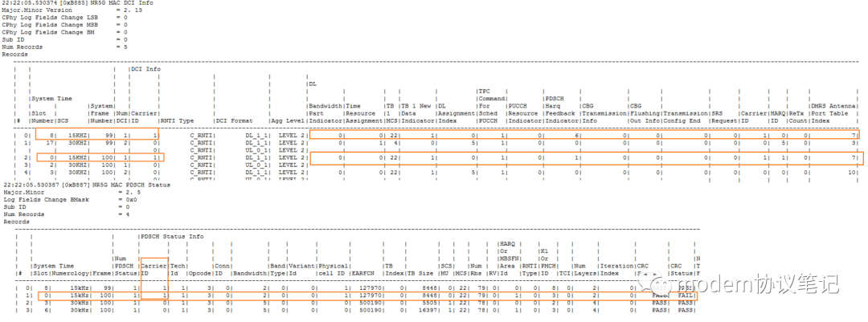Click the 'HARQ ID' header in DCI table
The height and width of the screenshot is (322, 868).
coord(776,116)
